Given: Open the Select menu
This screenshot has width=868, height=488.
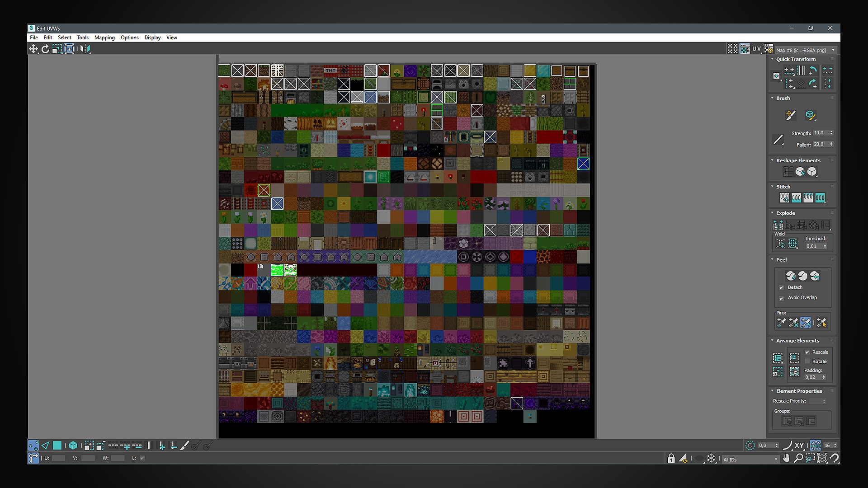Looking at the screenshot, I should 65,38.
